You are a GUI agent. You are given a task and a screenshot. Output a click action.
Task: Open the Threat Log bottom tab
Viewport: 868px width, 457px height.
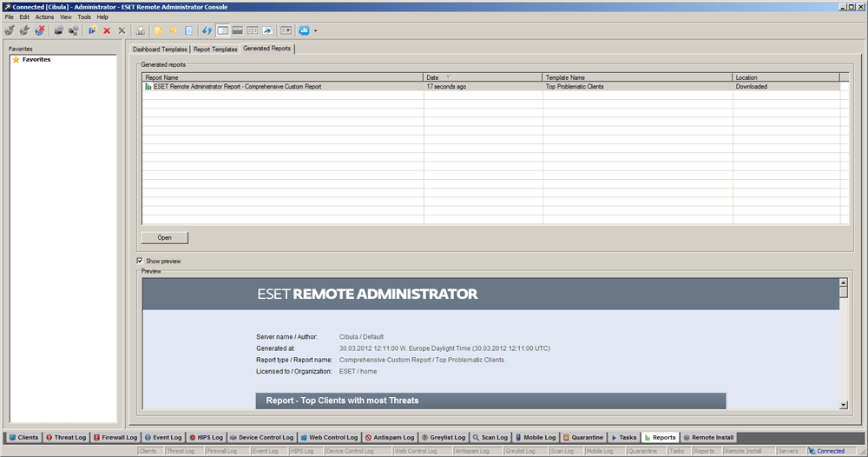pyautogui.click(x=65, y=438)
